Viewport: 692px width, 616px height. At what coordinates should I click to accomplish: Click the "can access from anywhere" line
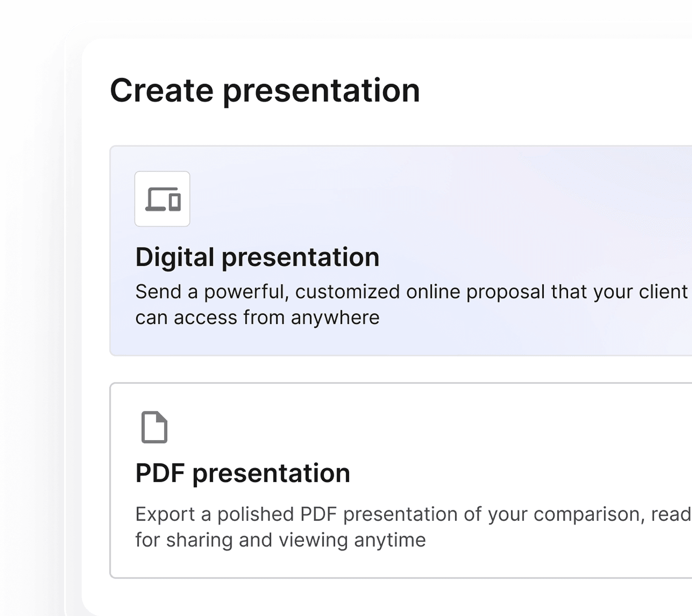coord(257,318)
